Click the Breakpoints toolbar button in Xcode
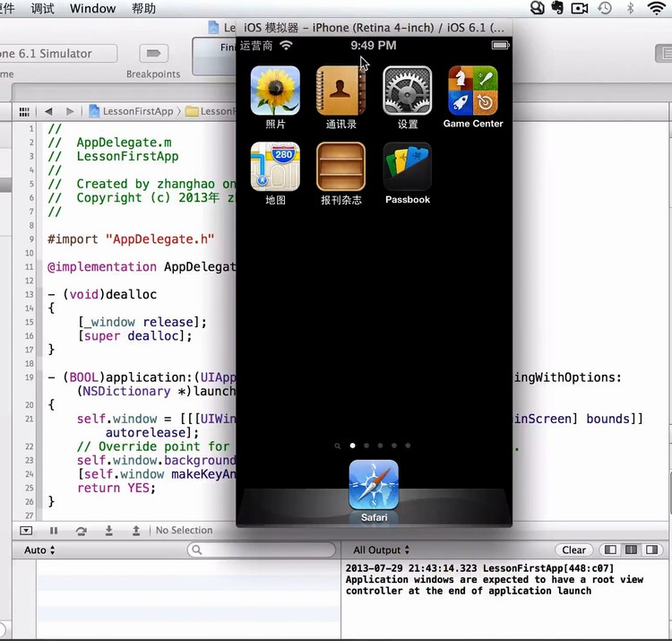 [153, 53]
